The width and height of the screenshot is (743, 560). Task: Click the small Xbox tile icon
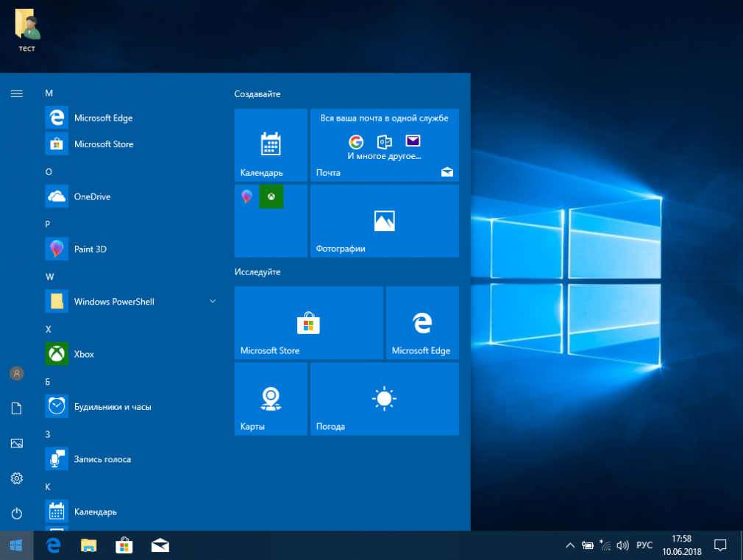click(271, 196)
